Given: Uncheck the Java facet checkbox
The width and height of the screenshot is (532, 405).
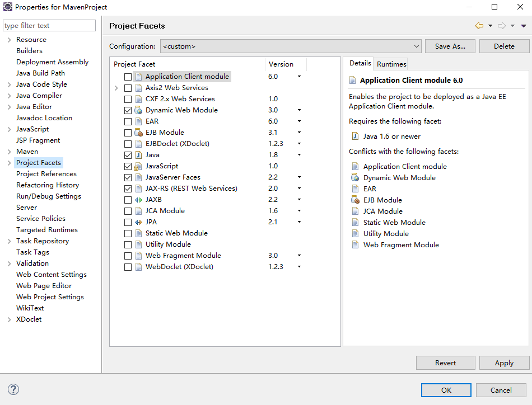Looking at the screenshot, I should pyautogui.click(x=128, y=155).
